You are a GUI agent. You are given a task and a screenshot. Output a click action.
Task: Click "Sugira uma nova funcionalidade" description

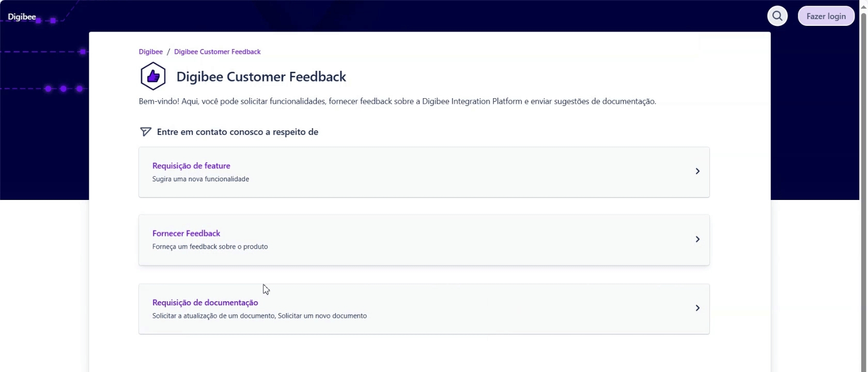click(200, 179)
